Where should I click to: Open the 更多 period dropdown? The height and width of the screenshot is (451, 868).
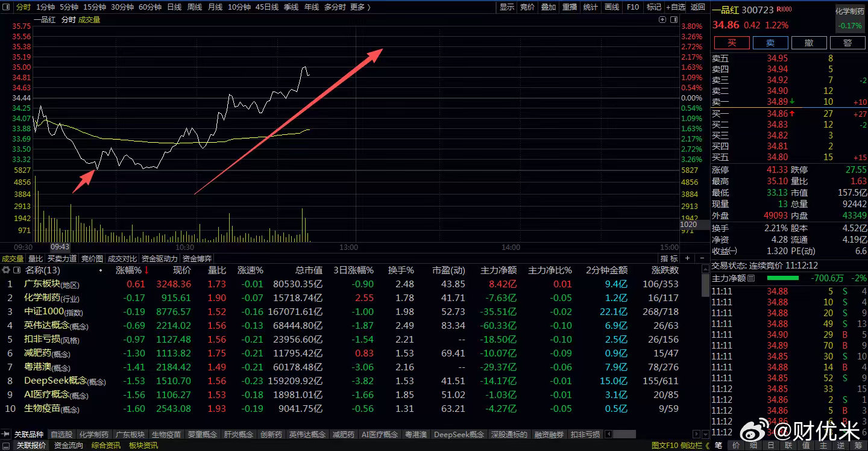pyautogui.click(x=360, y=7)
